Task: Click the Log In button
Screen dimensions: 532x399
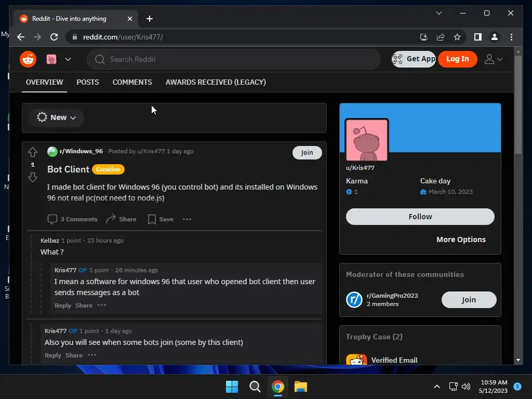Action: pyautogui.click(x=457, y=59)
